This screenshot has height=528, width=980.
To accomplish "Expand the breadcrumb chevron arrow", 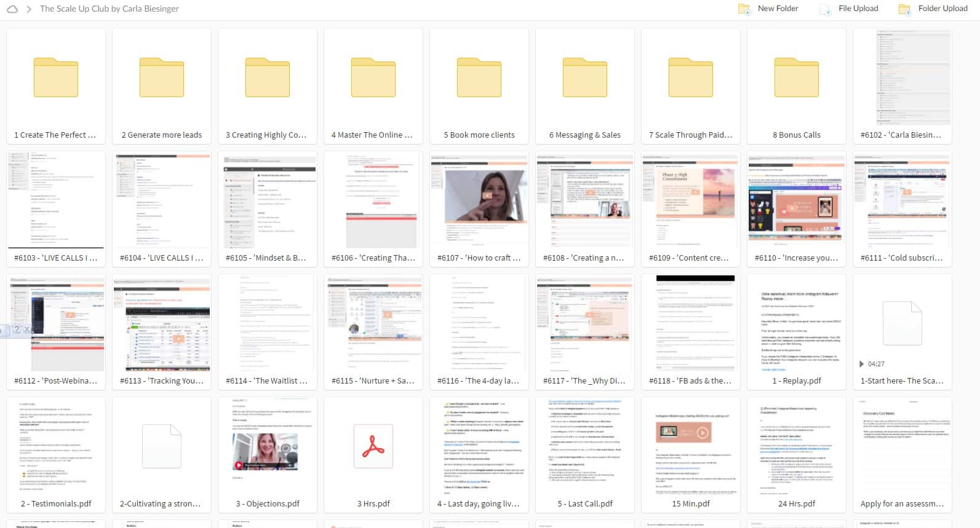I will pyautogui.click(x=29, y=9).
